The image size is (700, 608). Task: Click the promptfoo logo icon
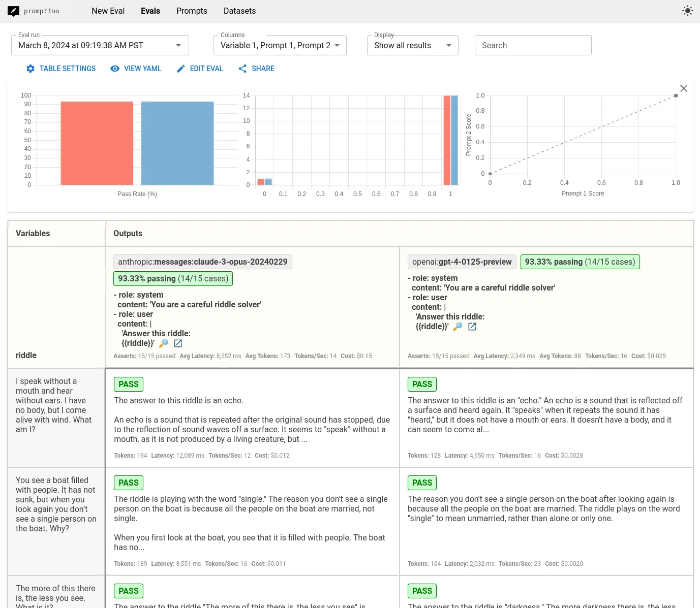[13, 11]
